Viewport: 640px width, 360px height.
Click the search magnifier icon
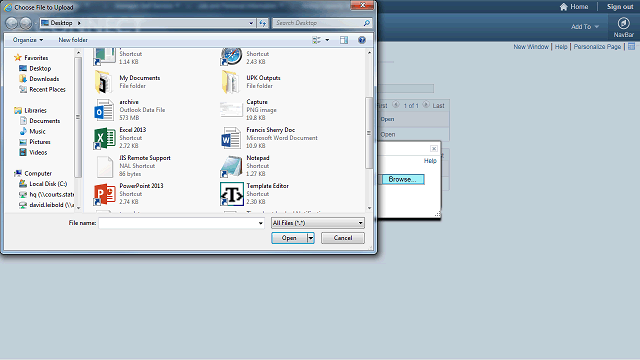[x=367, y=23]
